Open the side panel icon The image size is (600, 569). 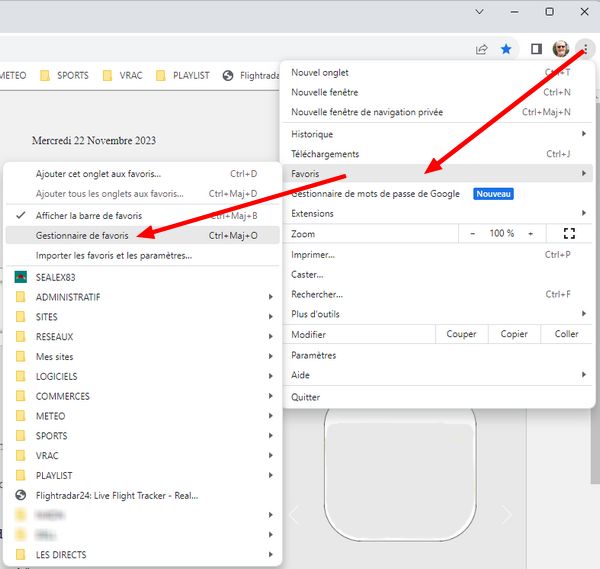536,49
